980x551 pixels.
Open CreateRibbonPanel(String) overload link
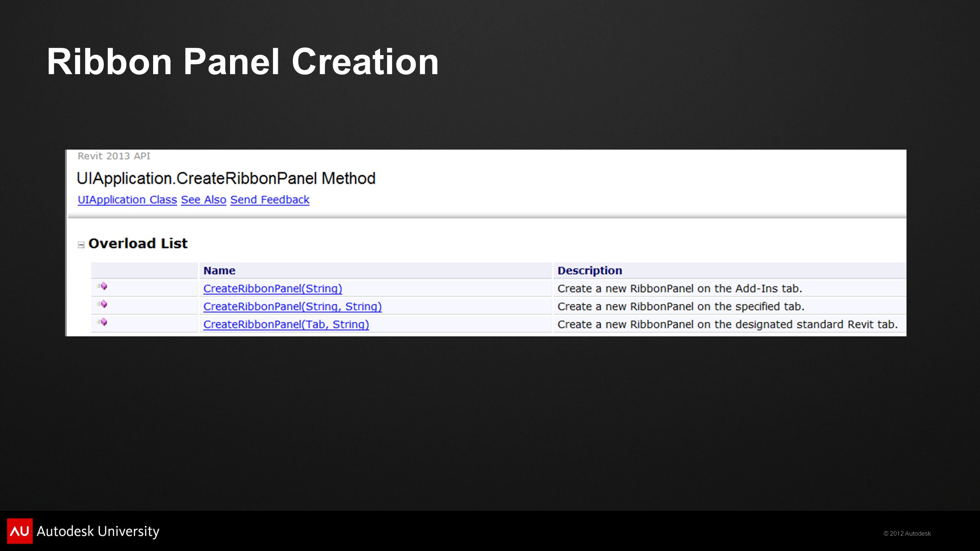coord(273,289)
